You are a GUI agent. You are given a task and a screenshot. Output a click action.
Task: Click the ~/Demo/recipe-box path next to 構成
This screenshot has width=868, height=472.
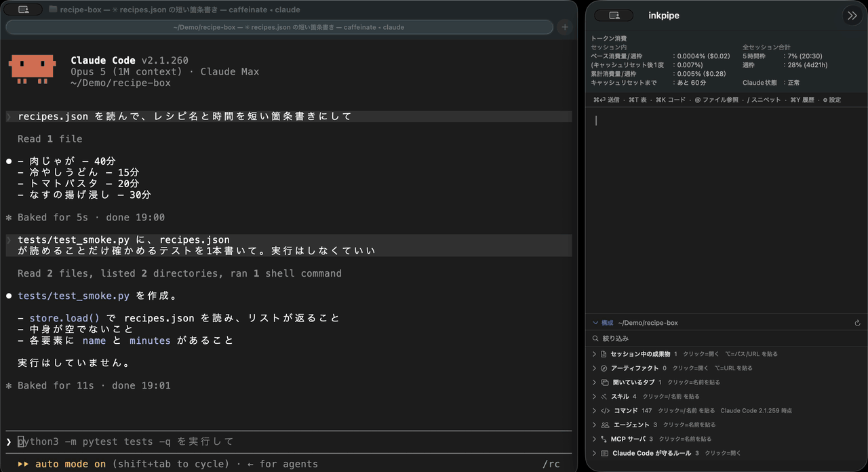(648, 323)
